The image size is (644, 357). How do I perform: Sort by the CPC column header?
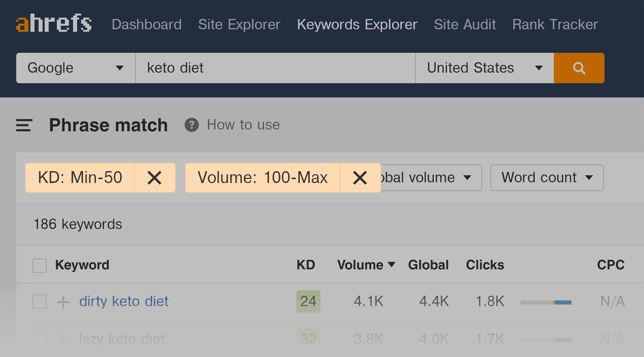(611, 265)
